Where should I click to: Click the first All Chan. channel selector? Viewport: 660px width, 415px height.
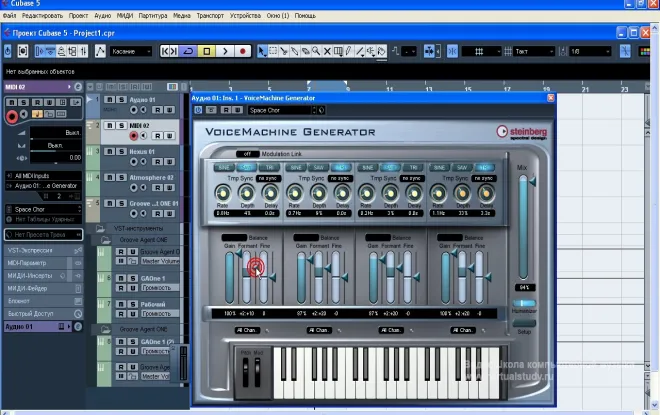(x=247, y=330)
